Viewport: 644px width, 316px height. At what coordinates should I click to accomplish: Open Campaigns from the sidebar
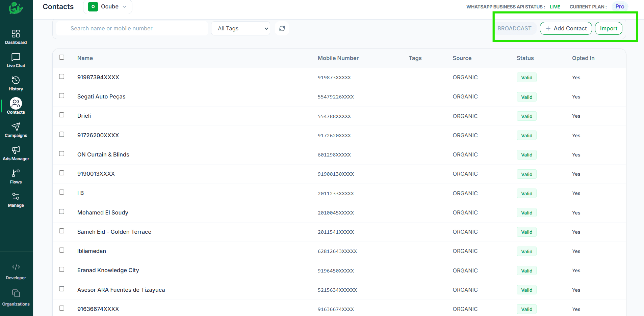(x=16, y=130)
